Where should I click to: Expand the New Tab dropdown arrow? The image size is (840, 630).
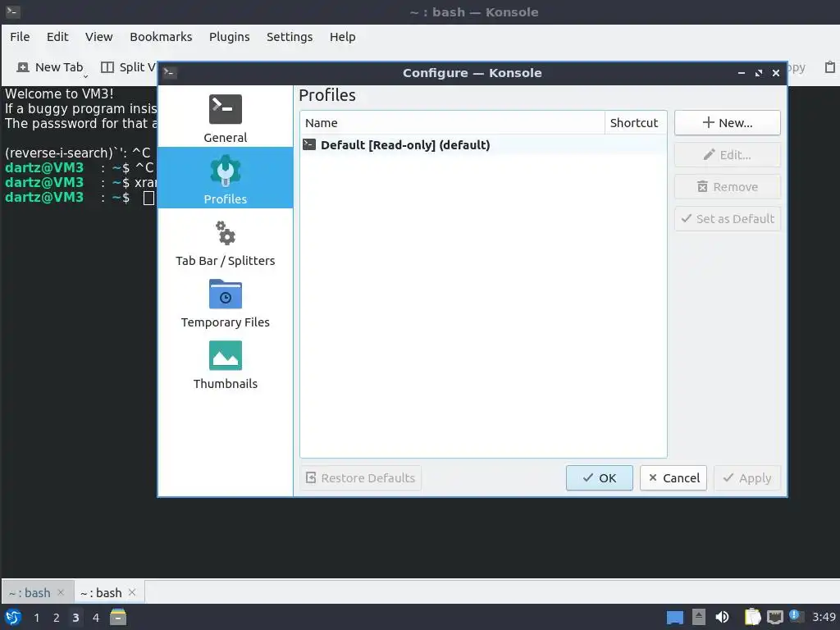[85, 76]
